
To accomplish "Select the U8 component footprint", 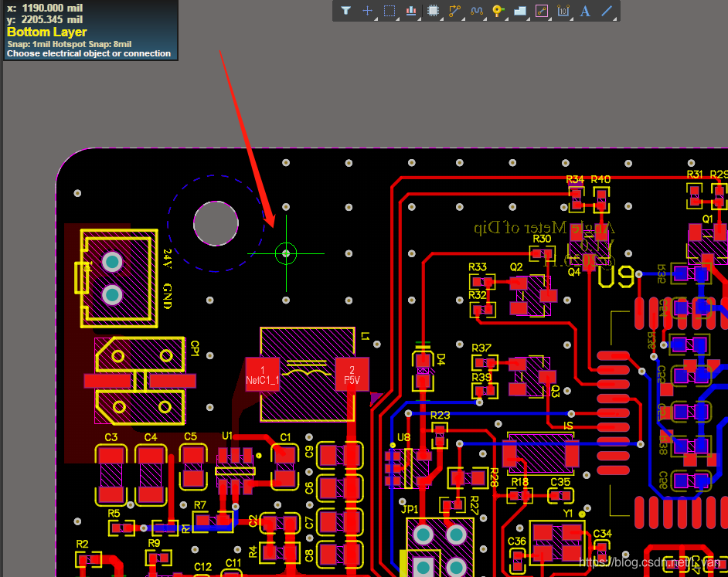I will pos(407,468).
